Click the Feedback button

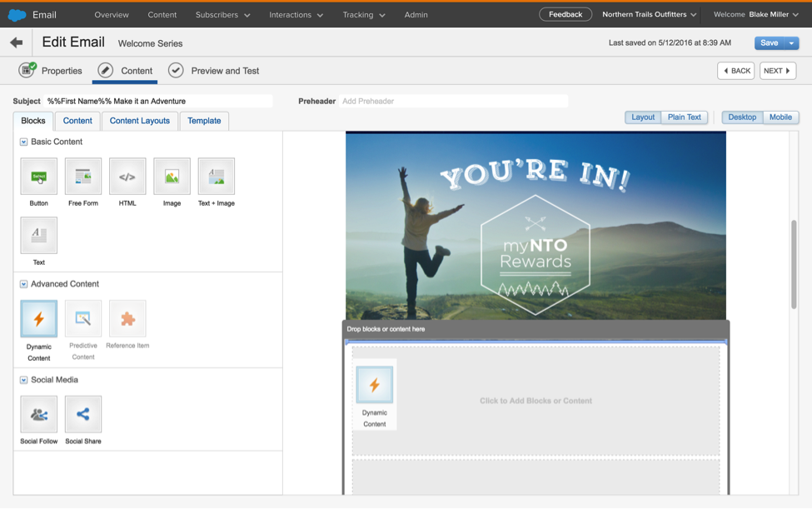[x=565, y=14]
